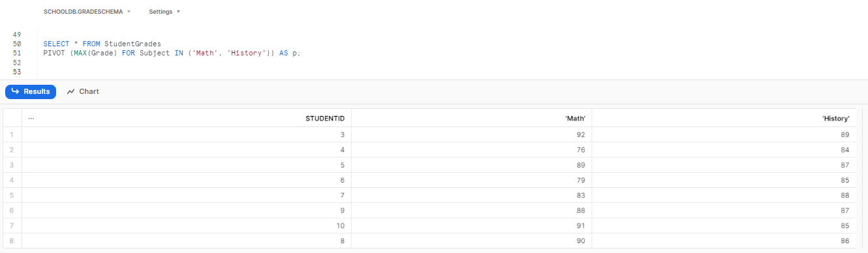This screenshot has width=868, height=253.
Task: Select Math grade 92 in row 1
Action: click(x=471, y=135)
